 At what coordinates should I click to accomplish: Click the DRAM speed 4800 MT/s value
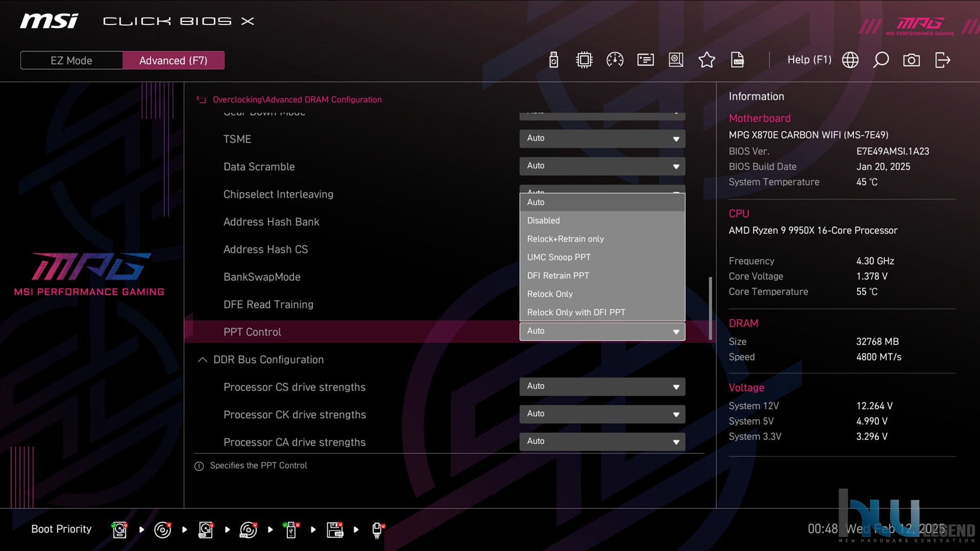pos(878,357)
